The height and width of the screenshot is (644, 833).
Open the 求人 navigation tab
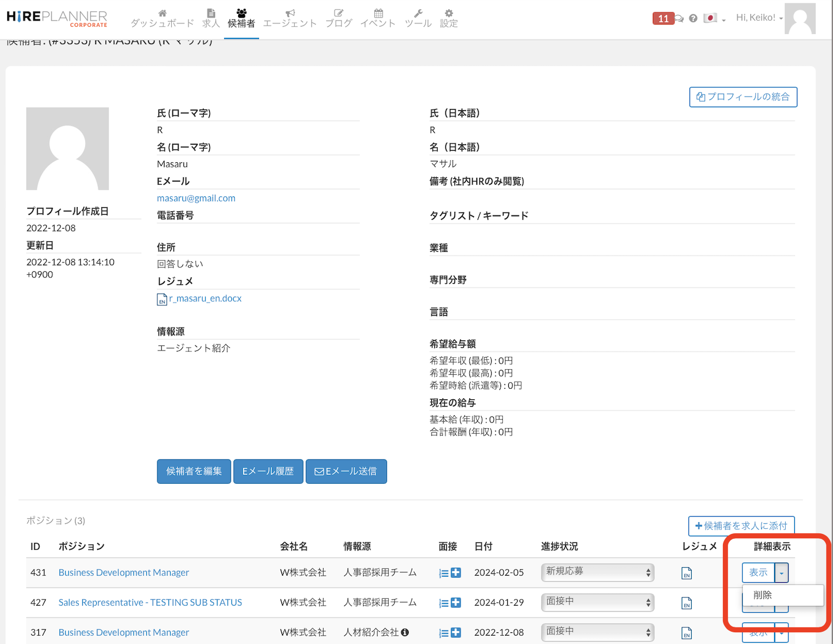(x=211, y=18)
